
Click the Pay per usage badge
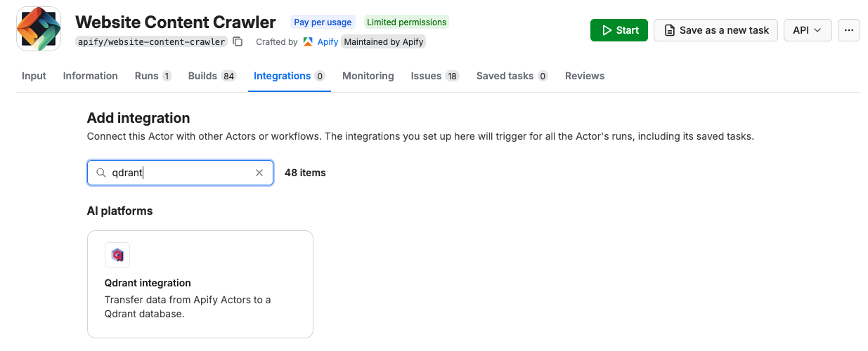(323, 22)
